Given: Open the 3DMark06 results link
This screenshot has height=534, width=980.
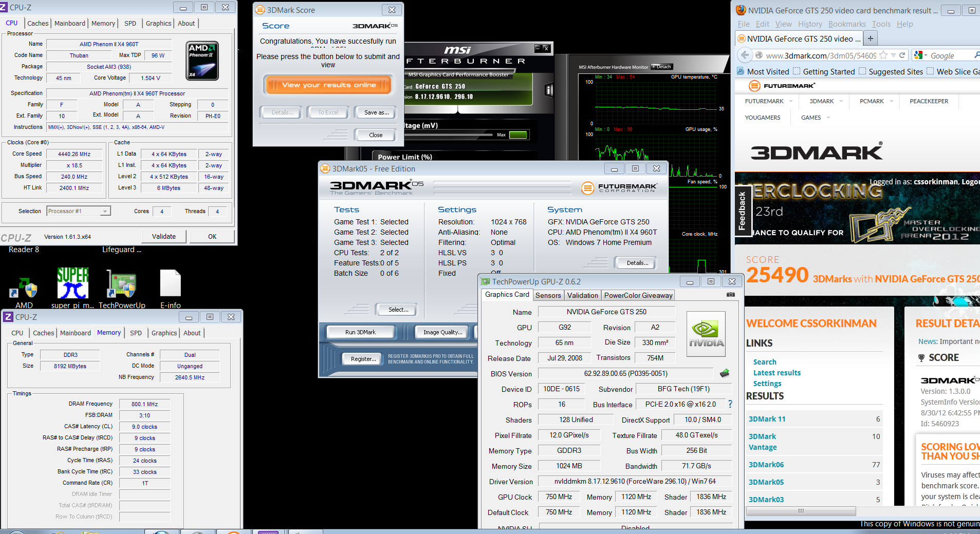Looking at the screenshot, I should click(766, 465).
